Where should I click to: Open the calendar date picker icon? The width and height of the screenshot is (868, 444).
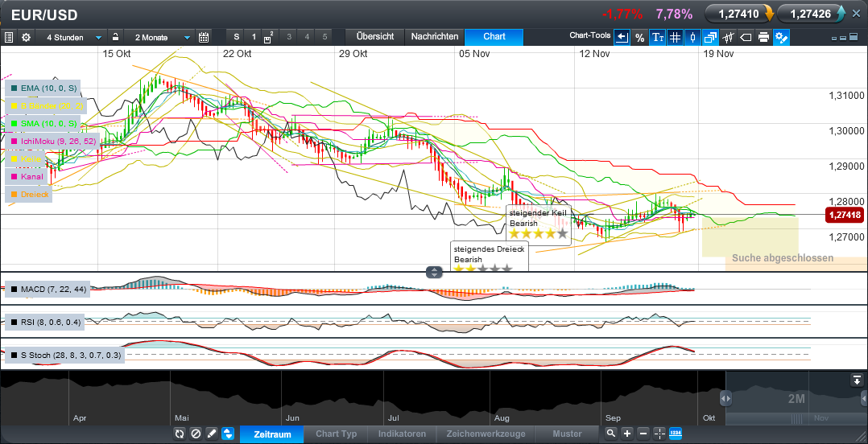204,38
